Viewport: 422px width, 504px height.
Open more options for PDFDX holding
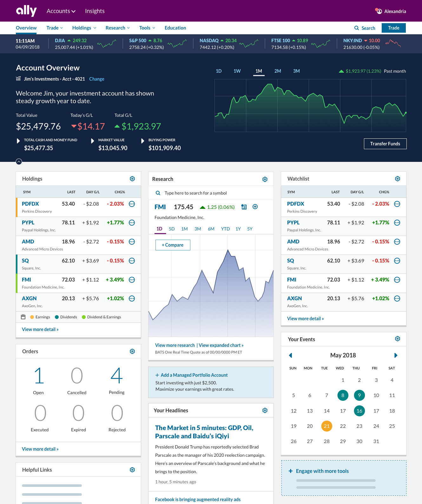coord(132,204)
